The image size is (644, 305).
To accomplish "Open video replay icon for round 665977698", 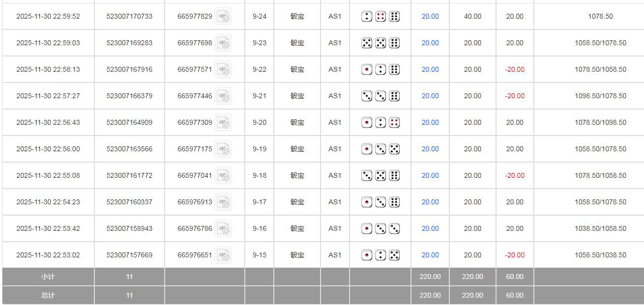I will [223, 43].
